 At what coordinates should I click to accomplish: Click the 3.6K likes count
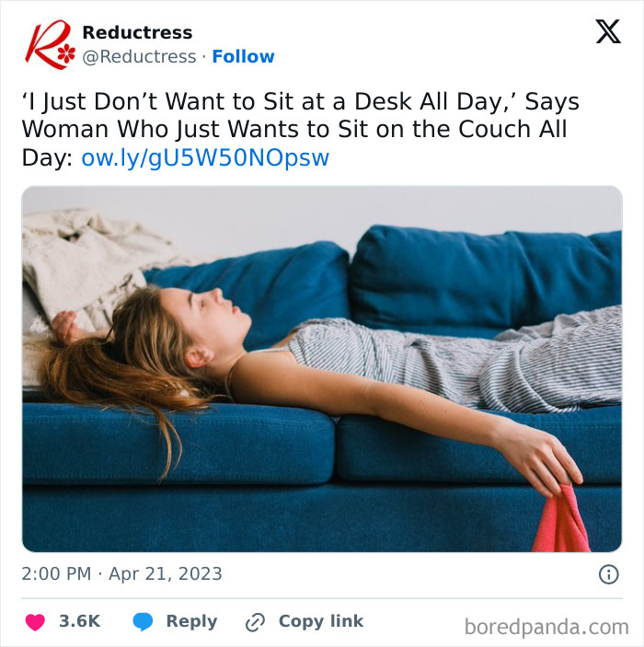point(80,621)
